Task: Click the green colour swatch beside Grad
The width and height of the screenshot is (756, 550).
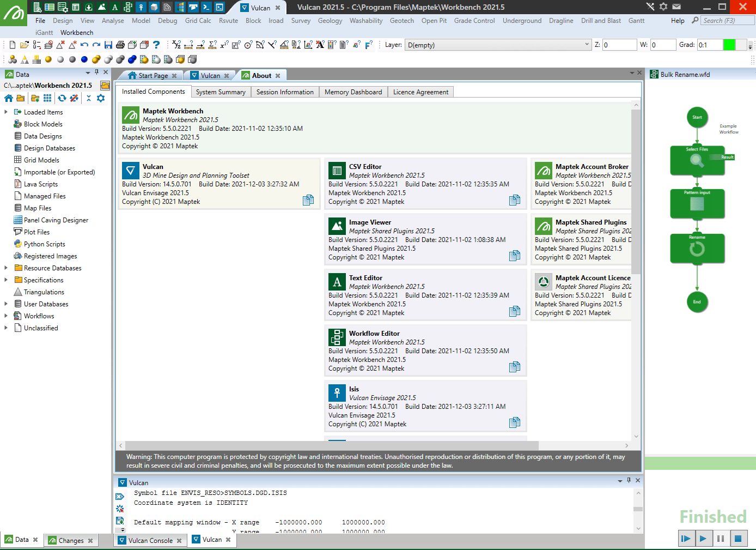Action: 729,45
